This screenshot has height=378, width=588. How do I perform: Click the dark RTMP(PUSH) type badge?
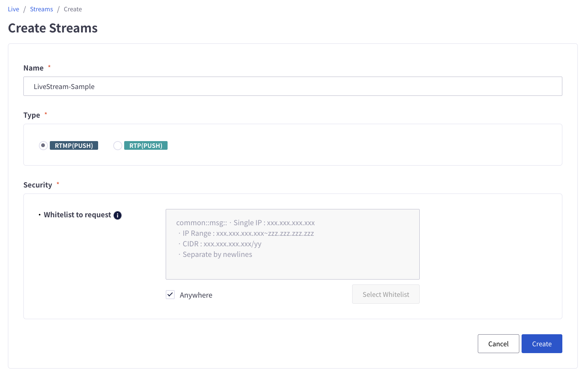[x=74, y=146]
